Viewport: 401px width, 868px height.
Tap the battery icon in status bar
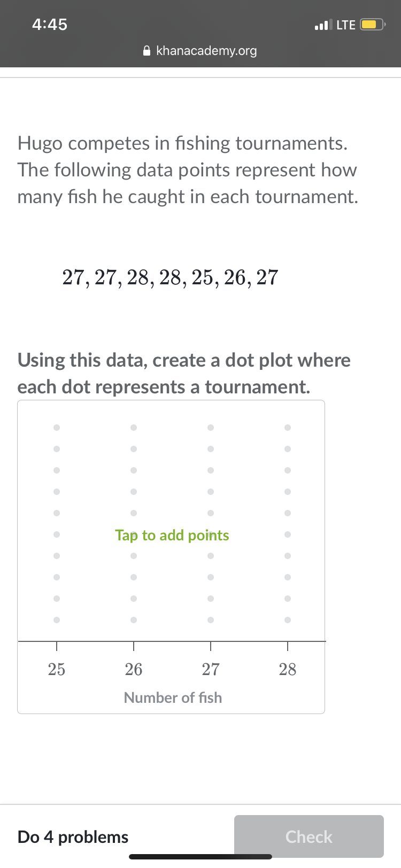tap(372, 25)
